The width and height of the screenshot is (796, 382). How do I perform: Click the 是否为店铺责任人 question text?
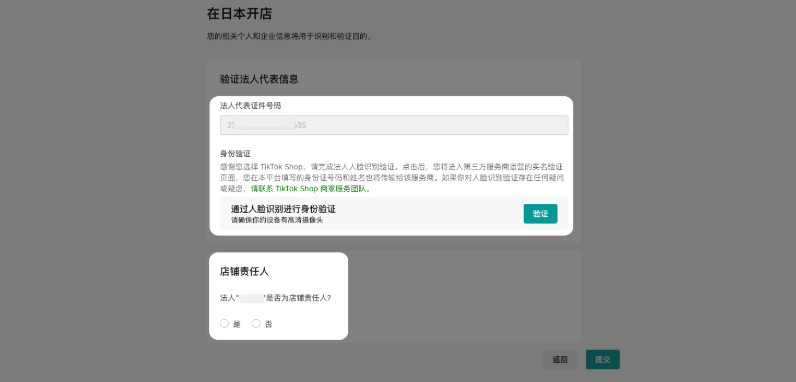click(275, 298)
